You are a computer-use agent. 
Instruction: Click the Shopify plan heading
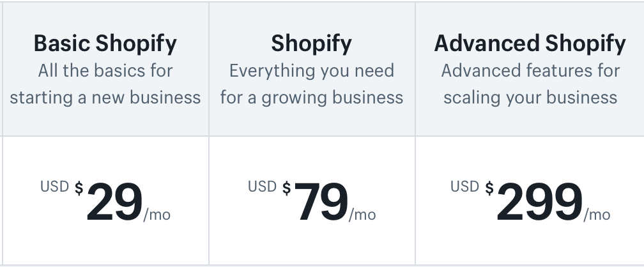coord(311,44)
